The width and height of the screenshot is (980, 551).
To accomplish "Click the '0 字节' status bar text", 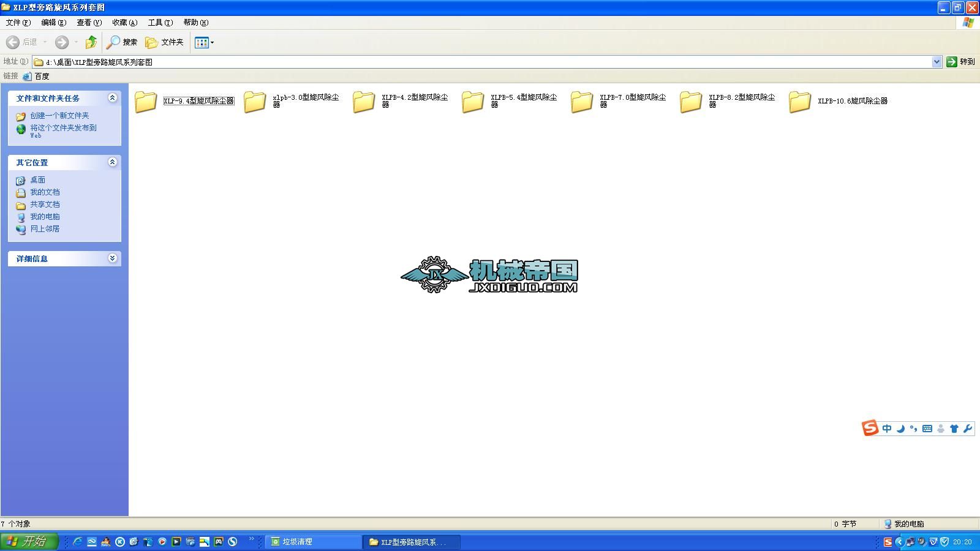I will [x=845, y=524].
